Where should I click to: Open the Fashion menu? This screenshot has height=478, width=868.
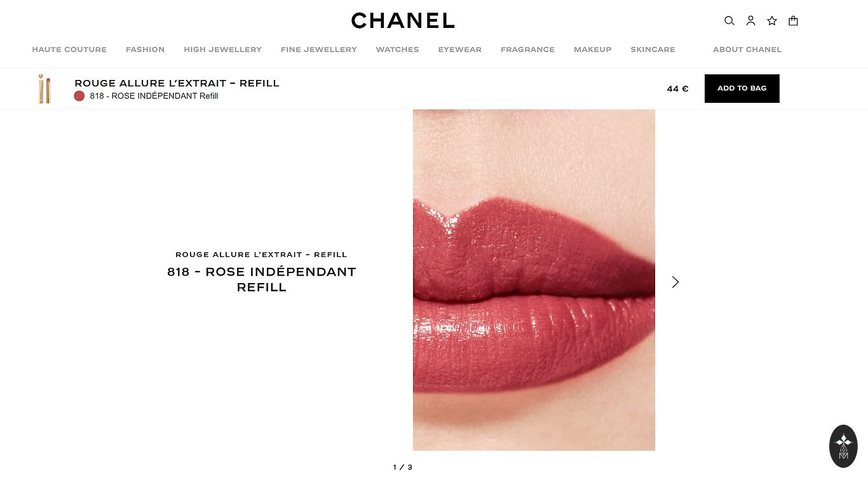(145, 50)
